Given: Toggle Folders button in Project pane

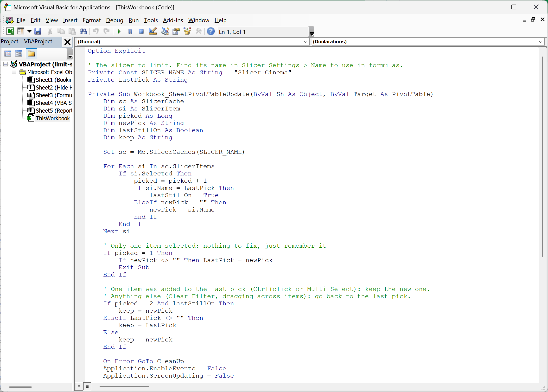Looking at the screenshot, I should [31, 54].
